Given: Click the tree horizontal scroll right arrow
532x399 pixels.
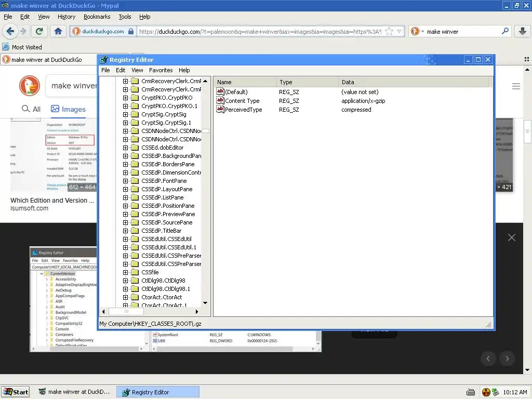Looking at the screenshot, I should click(x=197, y=312).
